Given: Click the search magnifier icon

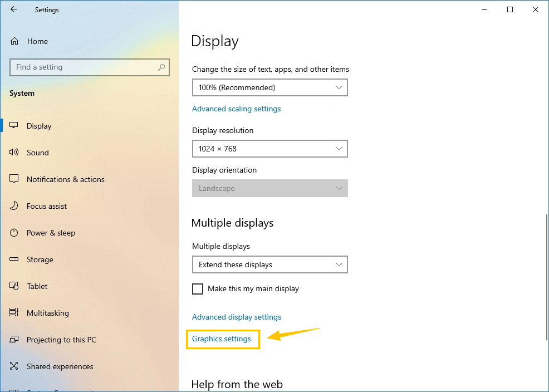Looking at the screenshot, I should [161, 67].
